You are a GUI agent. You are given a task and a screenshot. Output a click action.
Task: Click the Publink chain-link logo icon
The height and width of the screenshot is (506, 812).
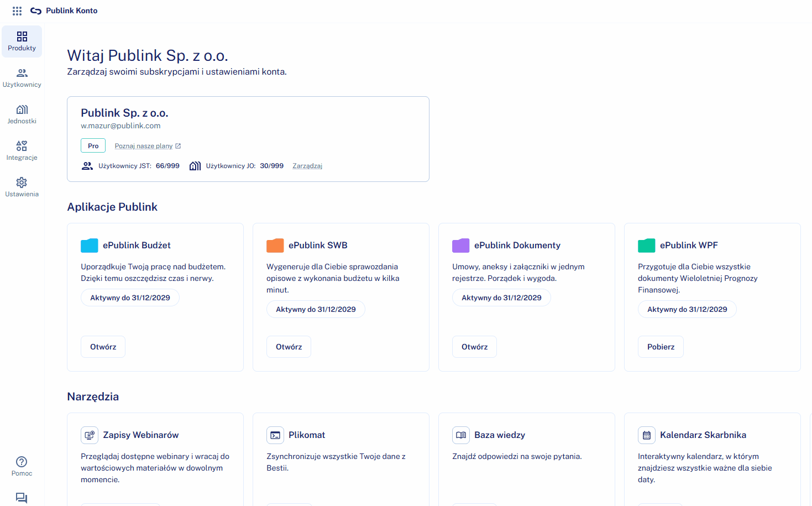pos(36,11)
